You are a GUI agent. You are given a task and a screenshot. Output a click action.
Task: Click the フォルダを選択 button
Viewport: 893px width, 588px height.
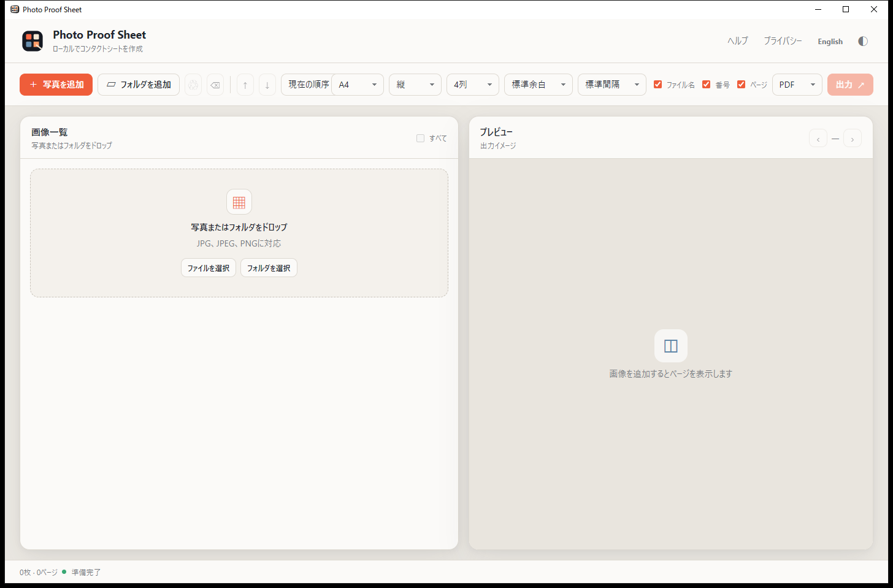pos(269,268)
